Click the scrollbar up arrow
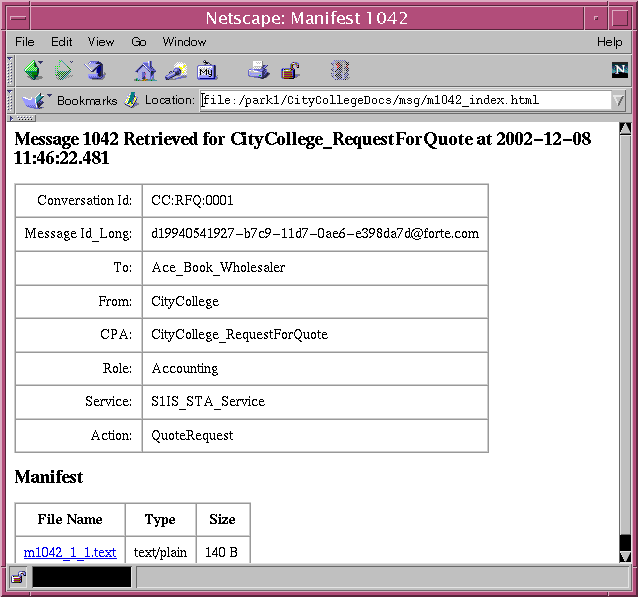This screenshot has height=597, width=638. pyautogui.click(x=625, y=128)
